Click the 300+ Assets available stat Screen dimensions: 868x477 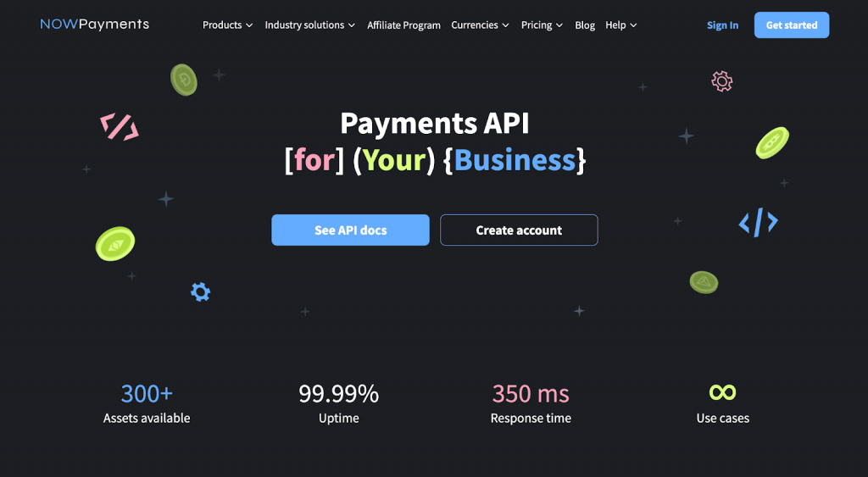click(x=147, y=402)
